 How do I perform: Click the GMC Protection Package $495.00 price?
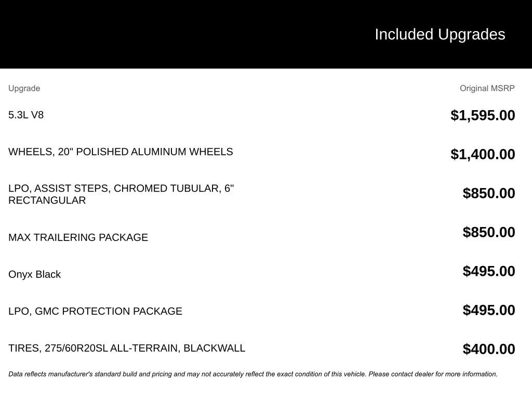(x=488, y=310)
